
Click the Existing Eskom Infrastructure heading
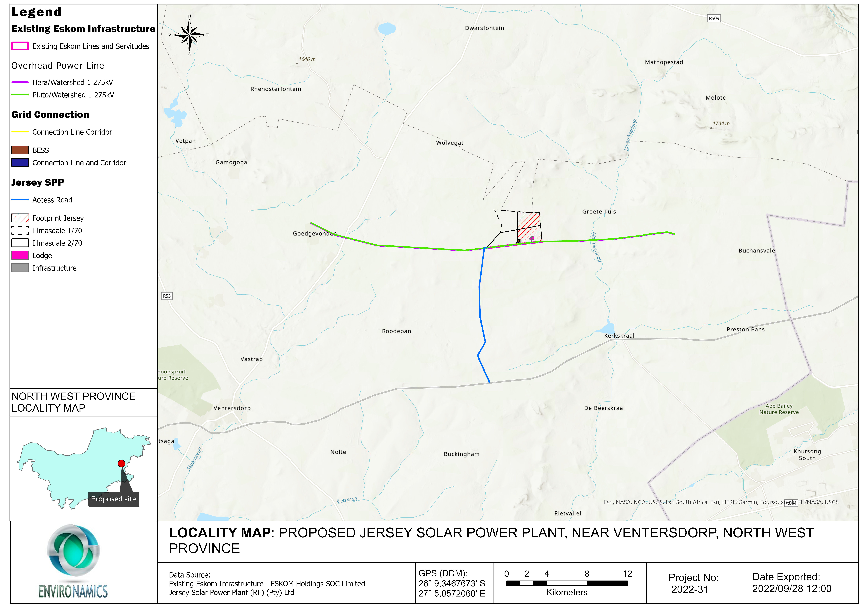(x=83, y=29)
